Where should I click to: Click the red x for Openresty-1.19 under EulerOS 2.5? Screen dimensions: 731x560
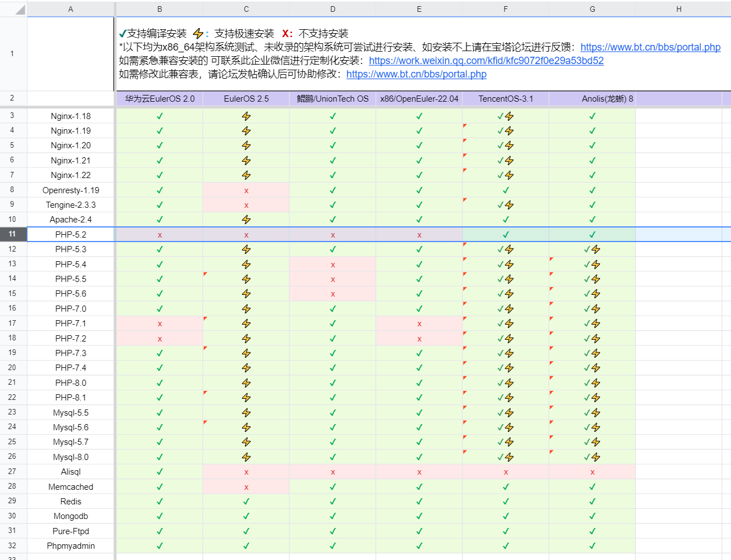click(246, 191)
